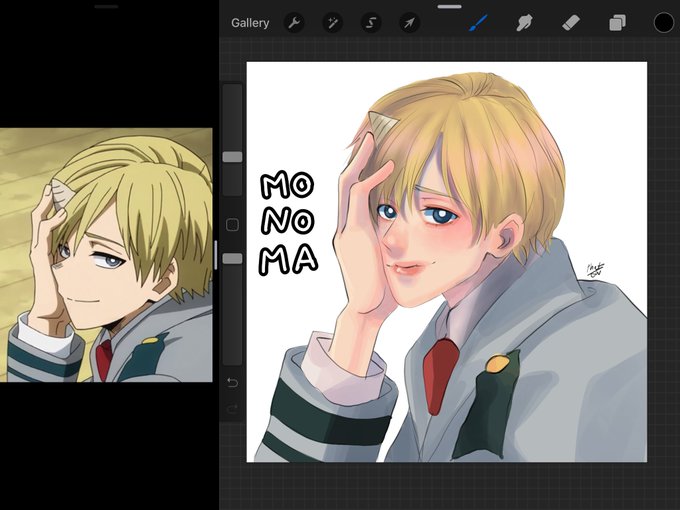Open the Adjustments magic wand menu
The width and height of the screenshot is (680, 510).
[333, 23]
